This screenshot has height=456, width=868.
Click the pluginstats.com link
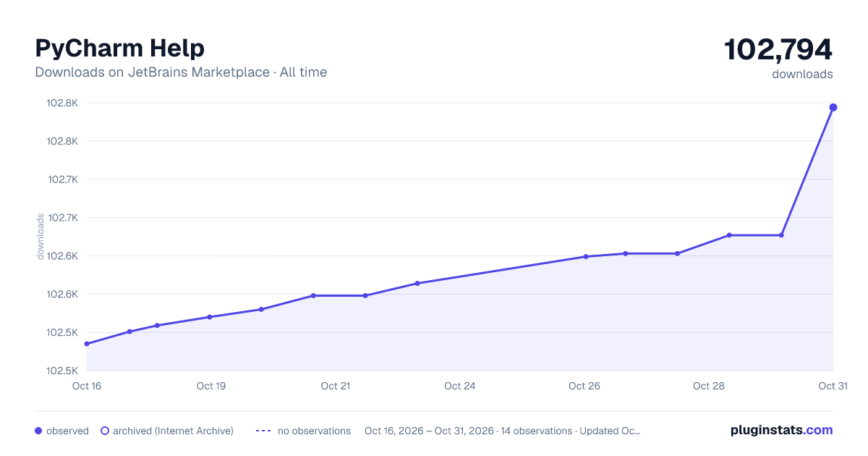781,430
